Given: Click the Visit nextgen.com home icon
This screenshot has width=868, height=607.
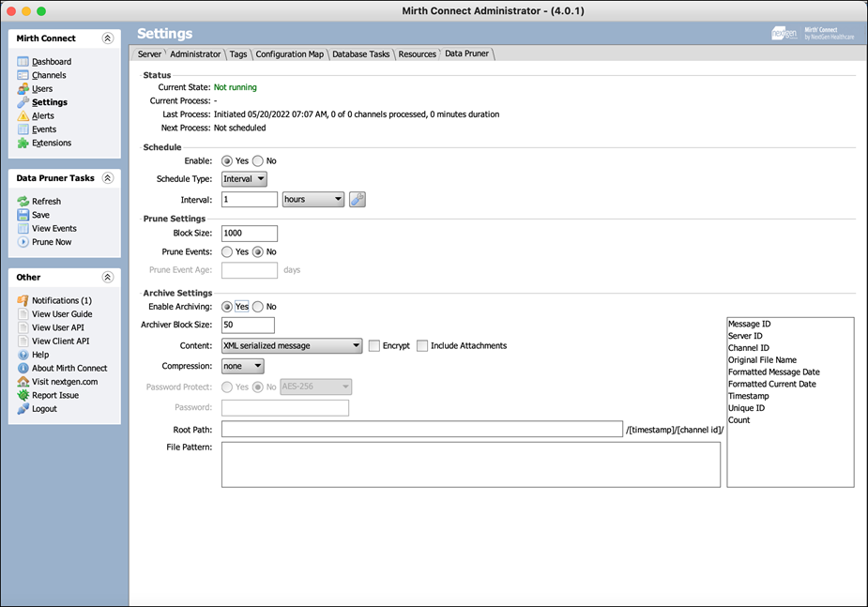Looking at the screenshot, I should (23, 382).
